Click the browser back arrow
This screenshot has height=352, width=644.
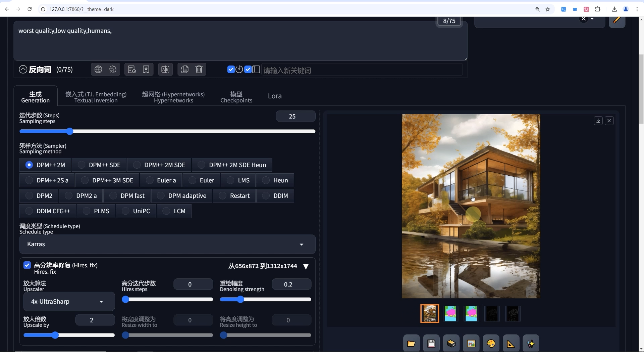click(x=7, y=9)
